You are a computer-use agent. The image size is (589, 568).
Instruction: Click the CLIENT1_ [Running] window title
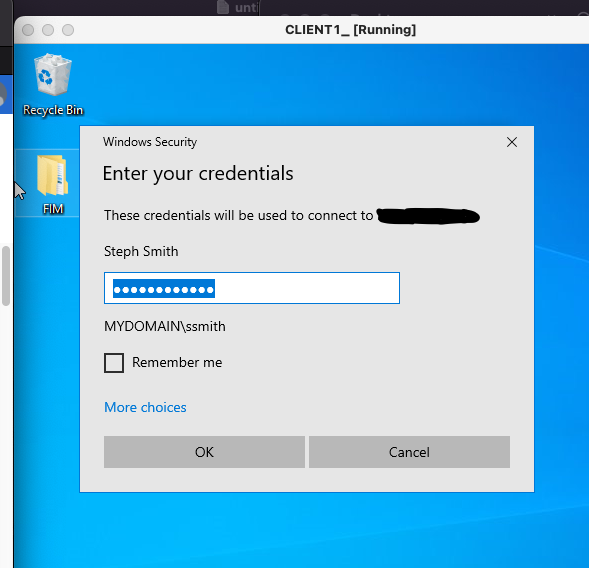(350, 30)
